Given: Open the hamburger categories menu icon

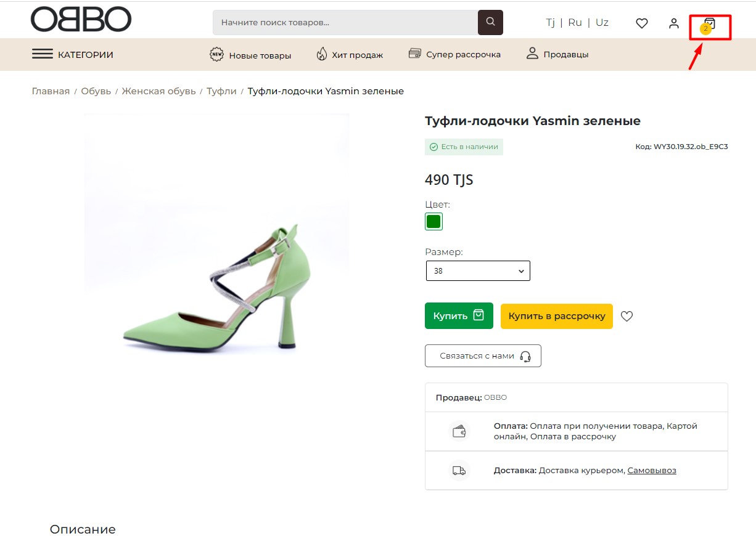Looking at the screenshot, I should [x=42, y=54].
